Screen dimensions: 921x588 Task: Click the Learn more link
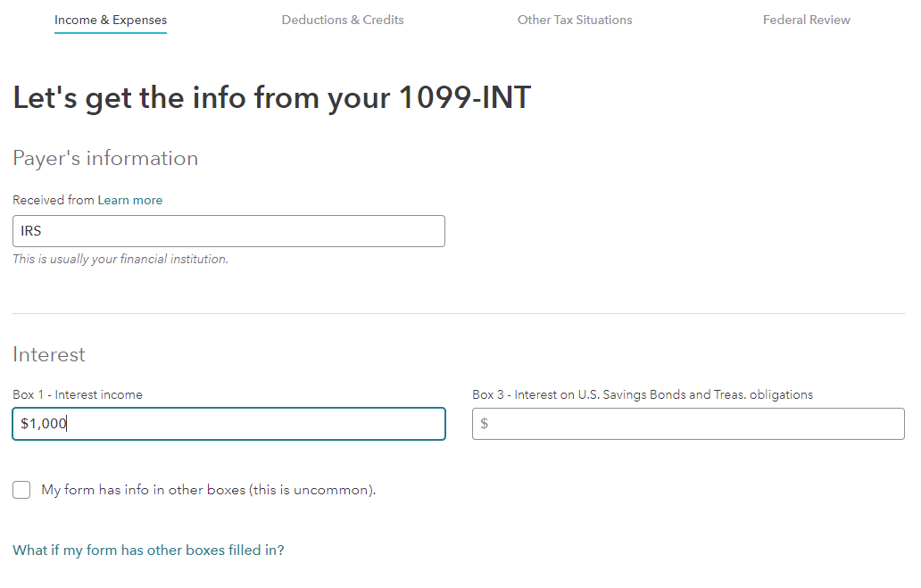tap(129, 200)
